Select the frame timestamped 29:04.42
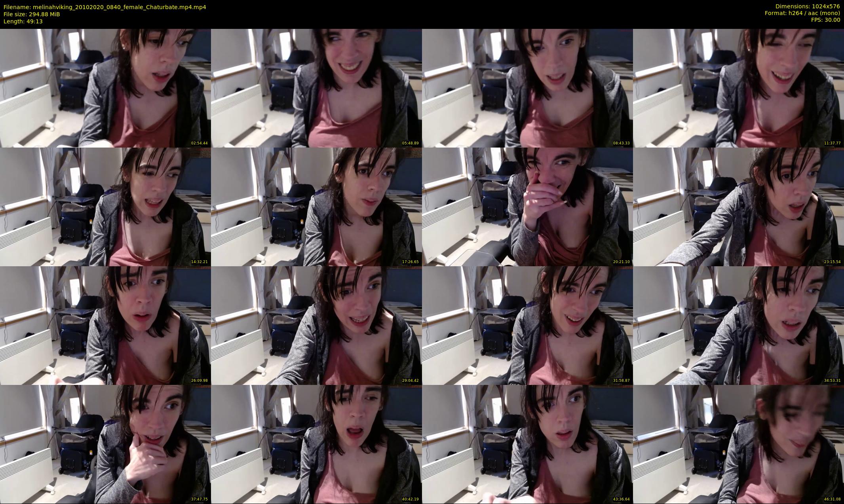The height and width of the screenshot is (504, 844). [316, 325]
